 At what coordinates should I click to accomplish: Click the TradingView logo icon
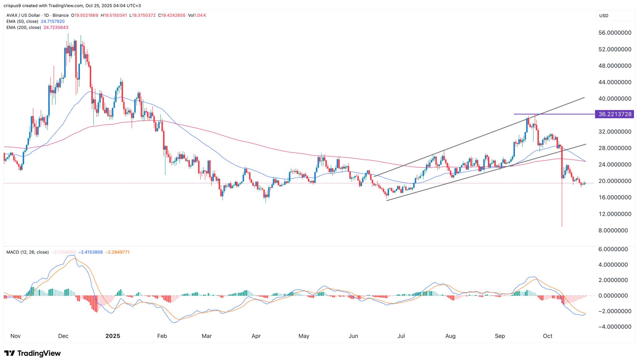pyautogui.click(x=9, y=353)
